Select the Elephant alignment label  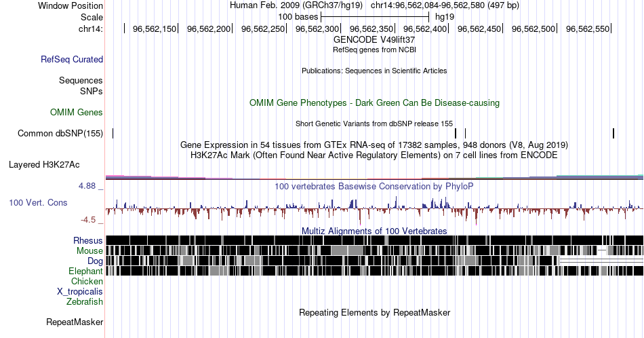86,271
